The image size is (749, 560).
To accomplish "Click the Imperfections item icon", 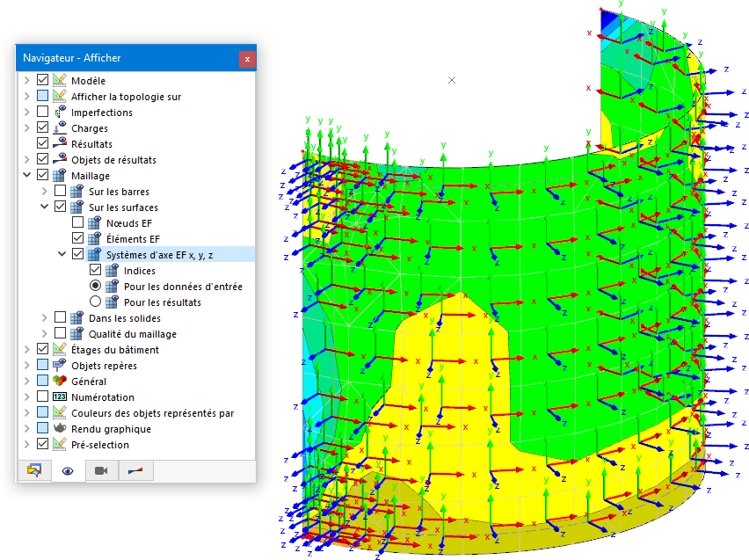I will coord(60,113).
